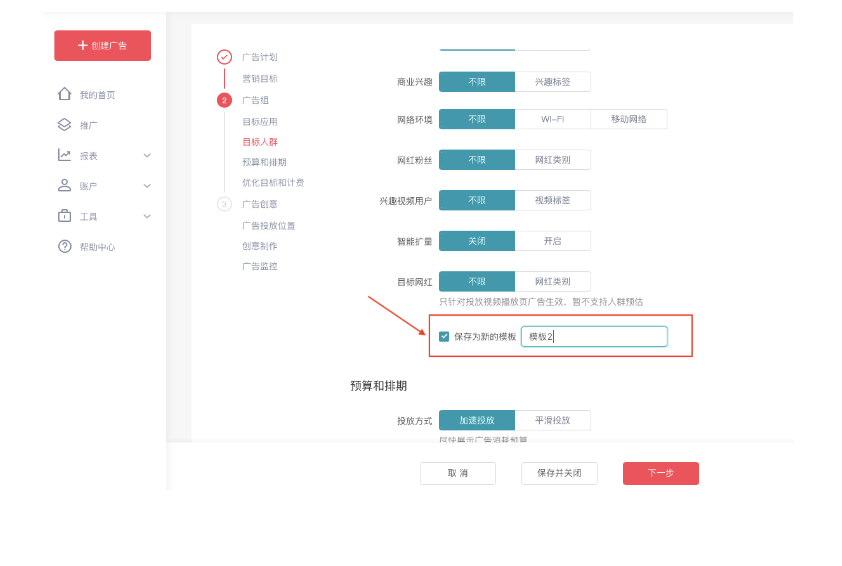Screen dimensions: 842x566
Task: Uncheck the 保存为新的模板 checkbox
Action: (444, 337)
